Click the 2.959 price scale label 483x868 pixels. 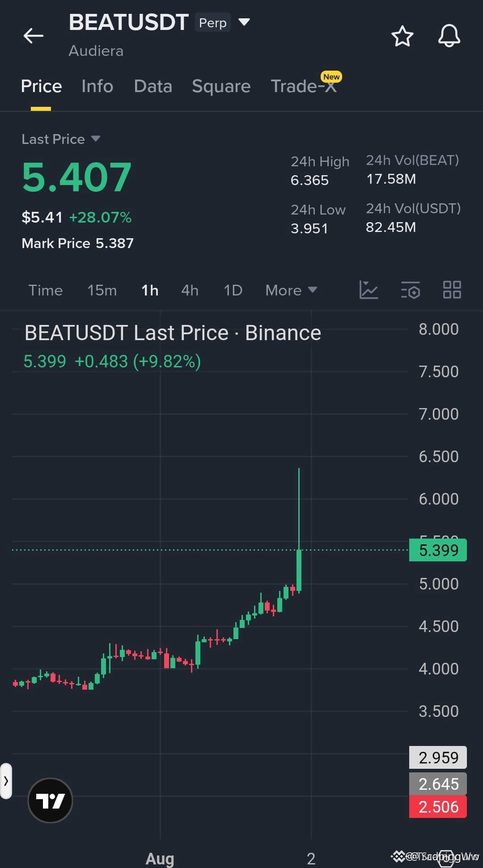[438, 758]
